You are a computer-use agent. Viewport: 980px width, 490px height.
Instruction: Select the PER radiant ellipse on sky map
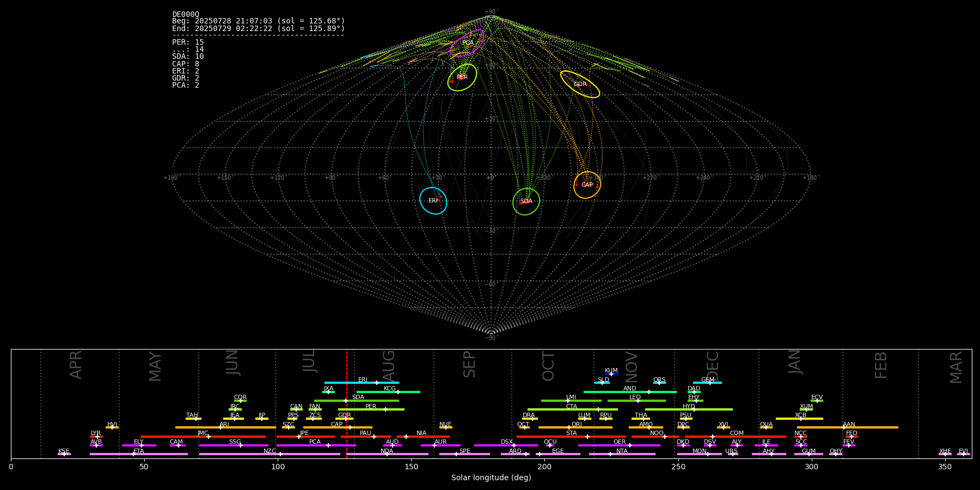(x=462, y=77)
